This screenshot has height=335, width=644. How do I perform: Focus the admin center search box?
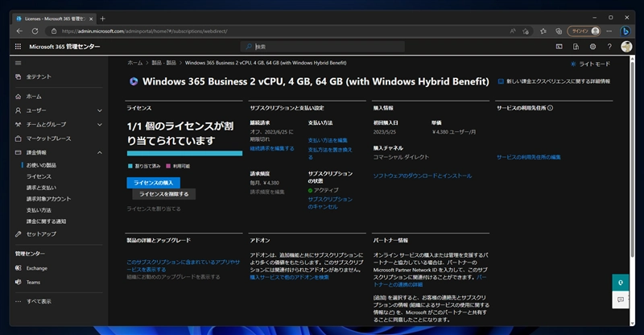point(323,47)
